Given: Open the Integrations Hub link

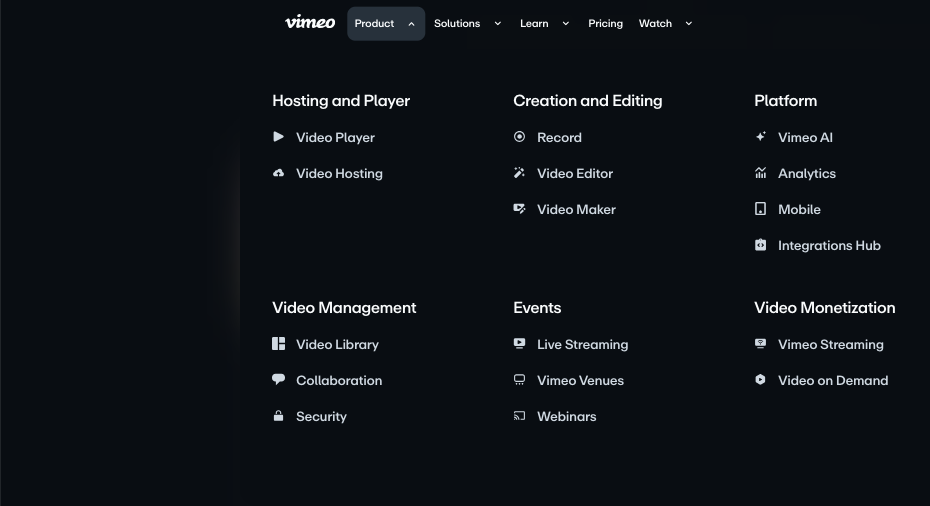Looking at the screenshot, I should pos(829,246).
